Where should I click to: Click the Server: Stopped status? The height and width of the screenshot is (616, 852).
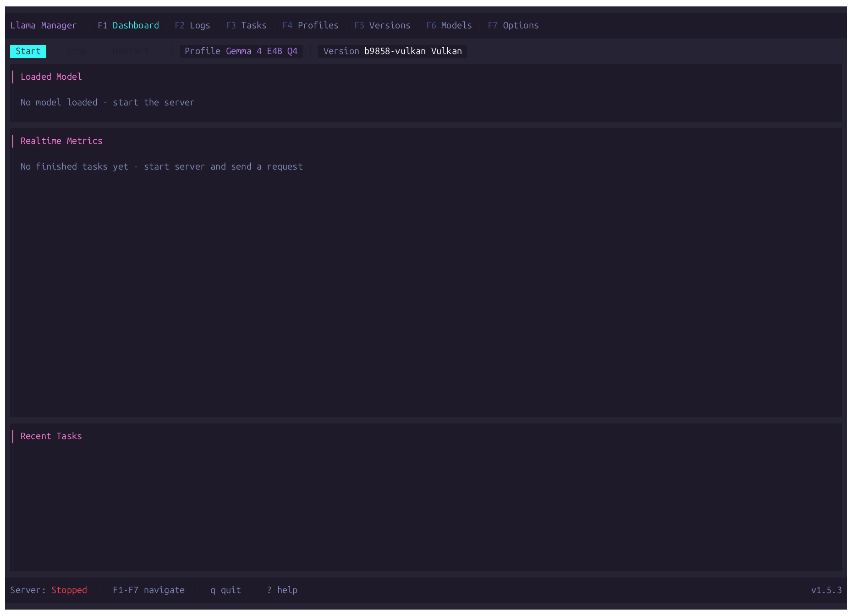click(49, 590)
